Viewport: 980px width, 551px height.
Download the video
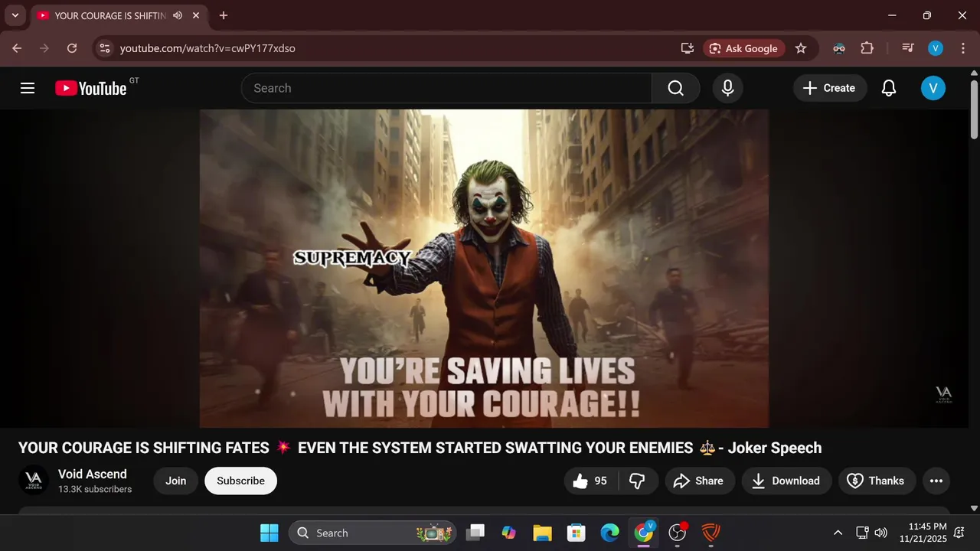tap(786, 481)
